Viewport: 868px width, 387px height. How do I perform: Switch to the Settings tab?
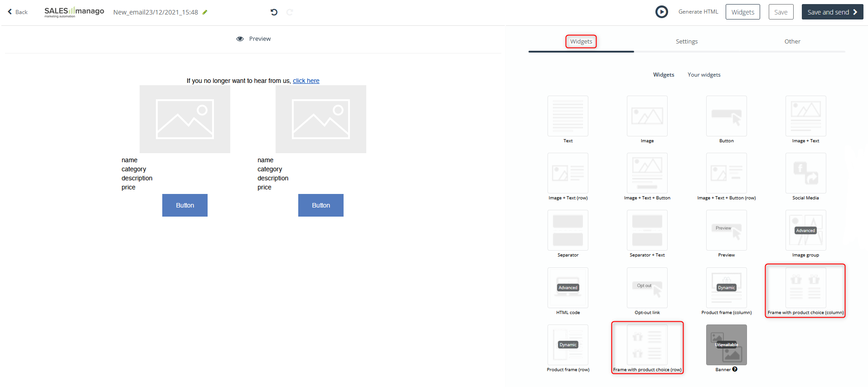pos(687,41)
